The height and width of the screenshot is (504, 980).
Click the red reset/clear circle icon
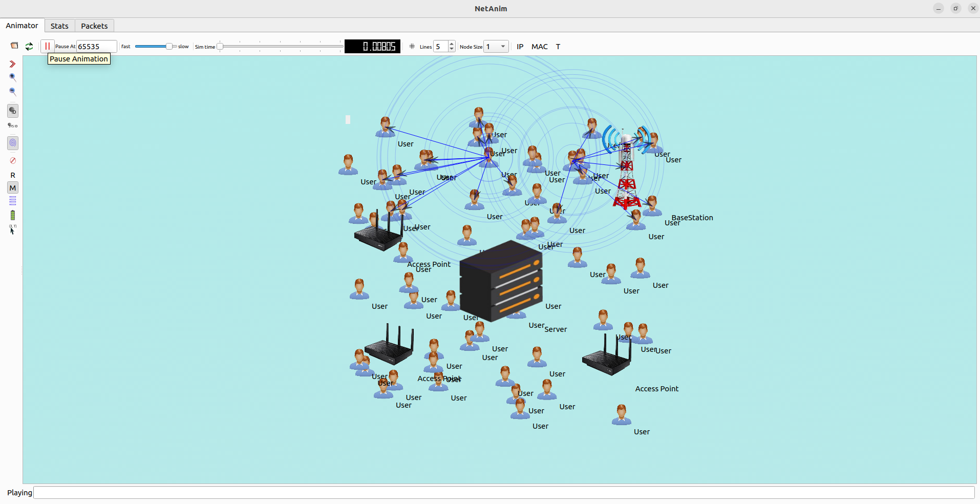point(13,160)
